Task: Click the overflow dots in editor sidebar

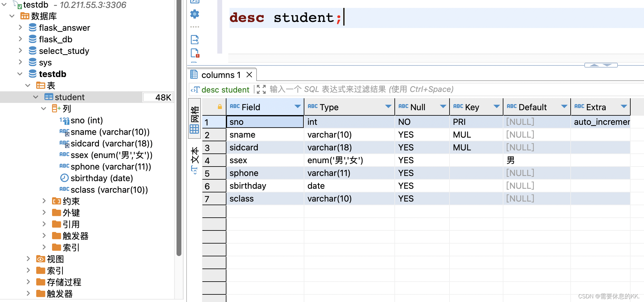Action: tap(194, 27)
